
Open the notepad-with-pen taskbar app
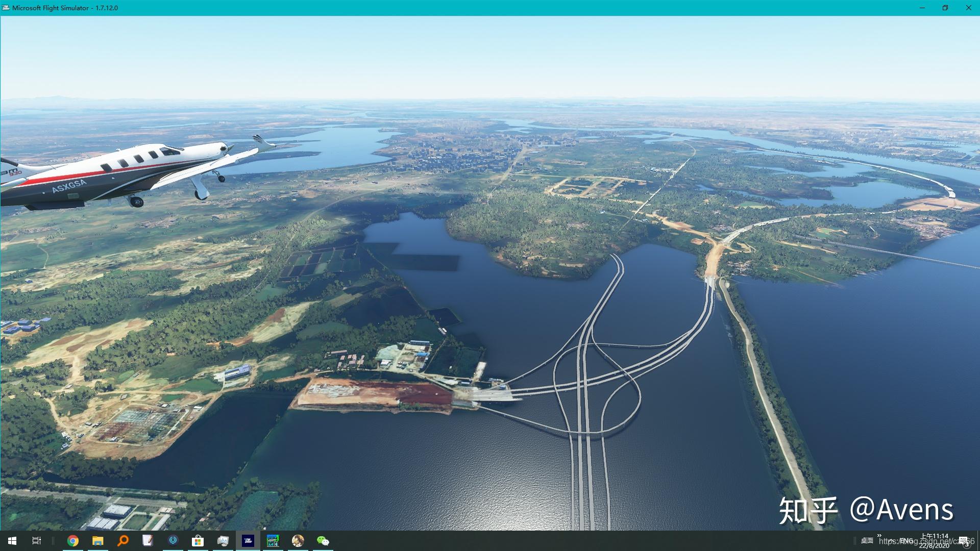tap(148, 541)
